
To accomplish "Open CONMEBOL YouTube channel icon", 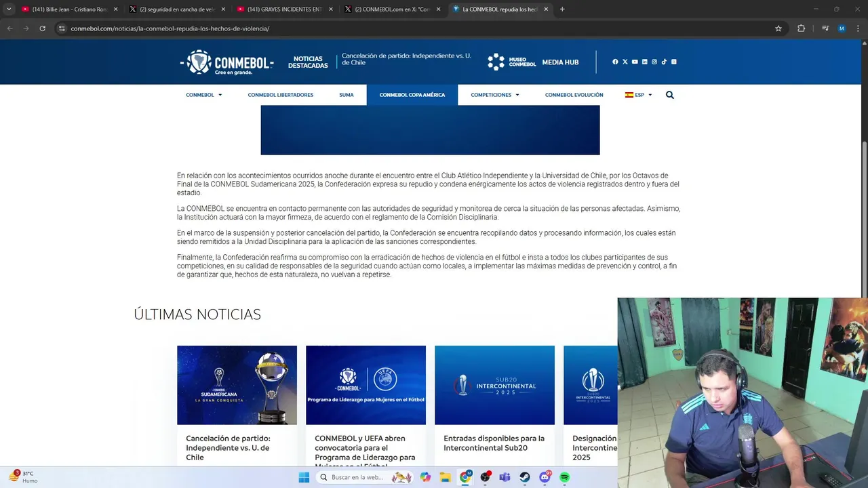I will [635, 62].
